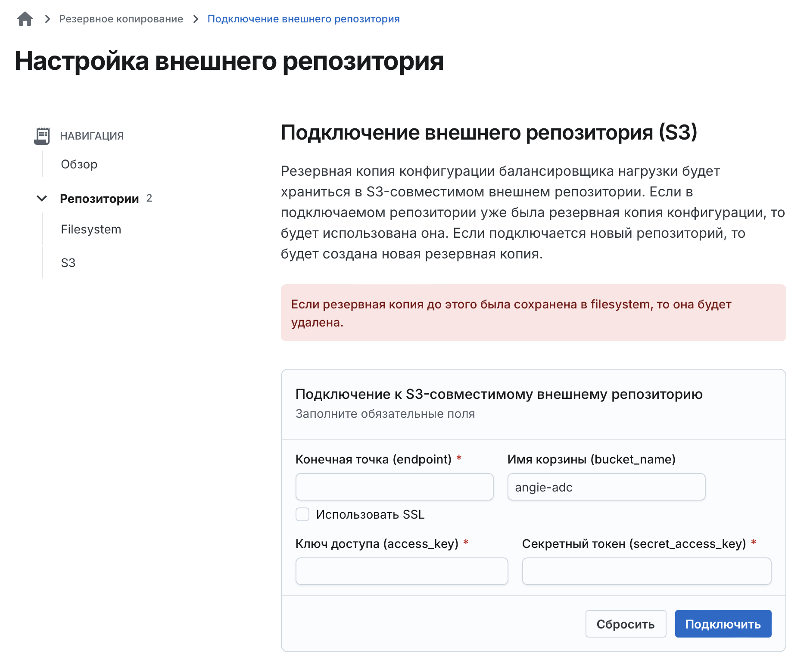The height and width of the screenshot is (672, 810).
Task: Click the repositories count badge 2
Action: pyautogui.click(x=149, y=198)
